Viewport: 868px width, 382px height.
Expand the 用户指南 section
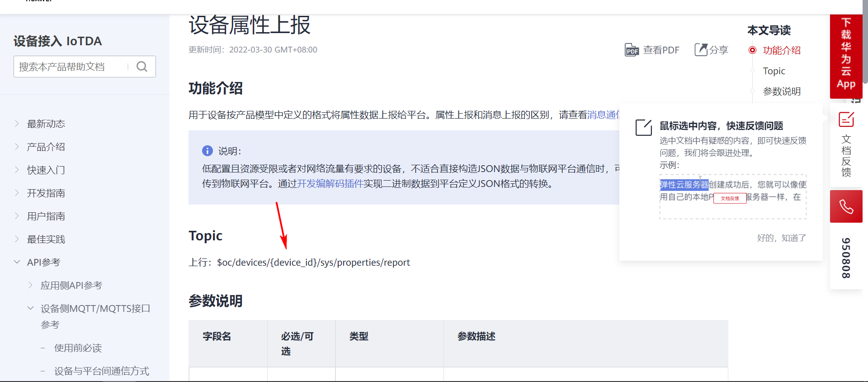(17, 216)
